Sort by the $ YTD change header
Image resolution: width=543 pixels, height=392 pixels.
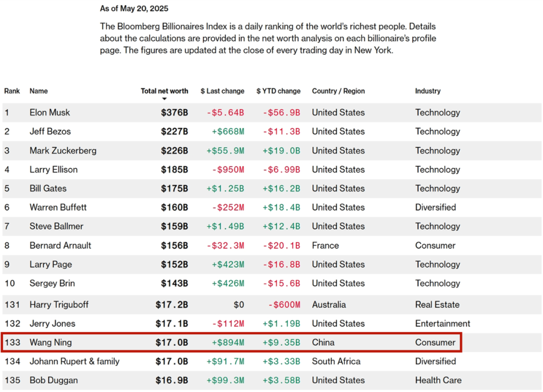click(279, 91)
